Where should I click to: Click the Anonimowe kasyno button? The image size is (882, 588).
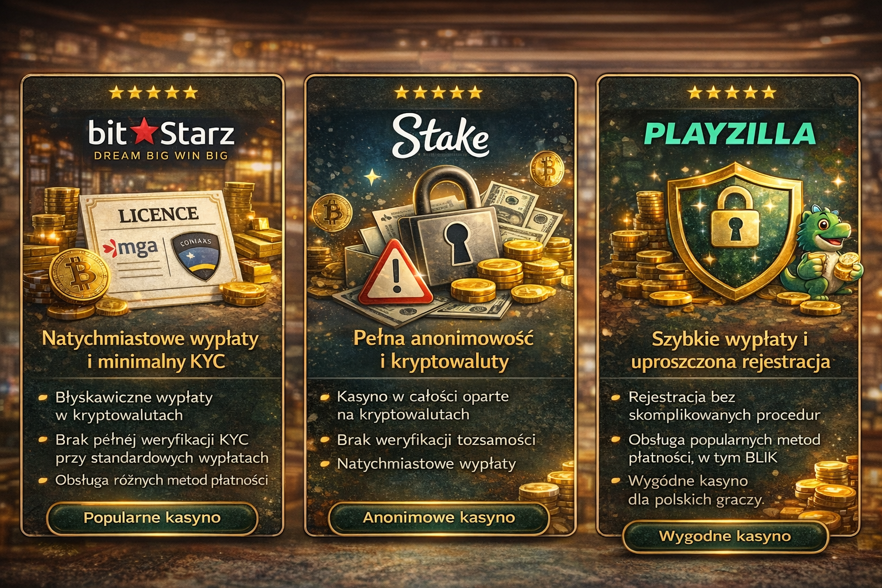(x=439, y=518)
